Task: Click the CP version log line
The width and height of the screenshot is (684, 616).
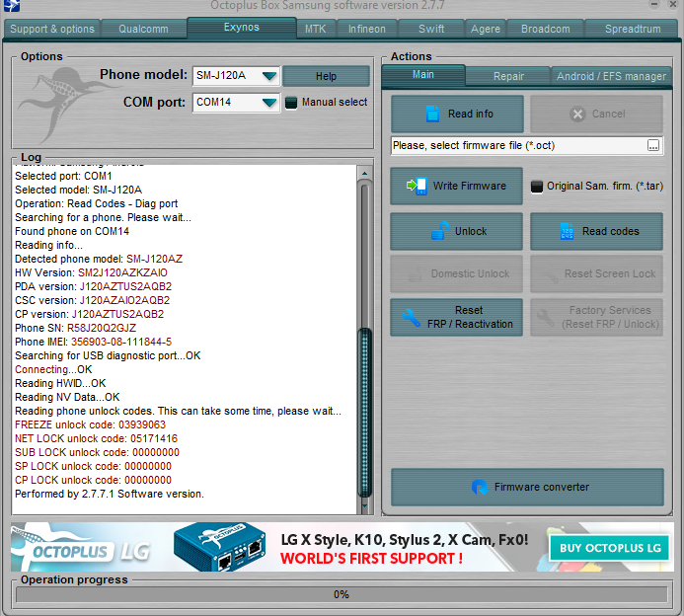Action: 90,314
